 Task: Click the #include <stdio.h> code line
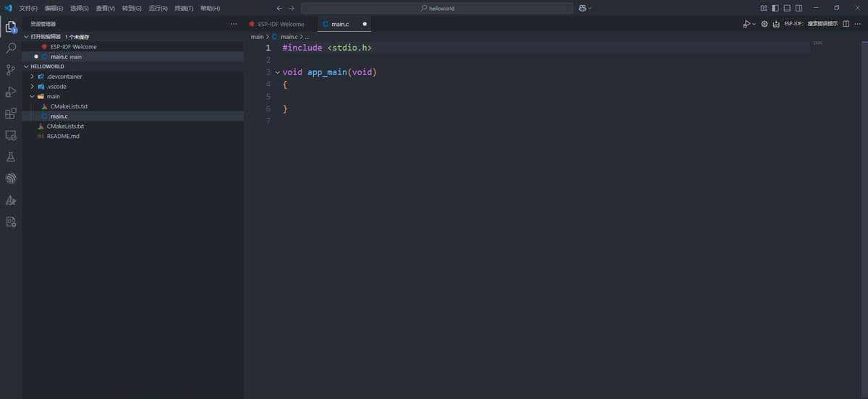327,48
